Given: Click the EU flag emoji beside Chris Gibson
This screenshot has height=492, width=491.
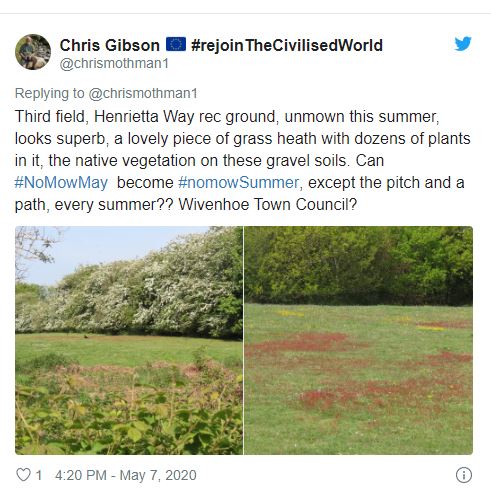Looking at the screenshot, I should (176, 44).
